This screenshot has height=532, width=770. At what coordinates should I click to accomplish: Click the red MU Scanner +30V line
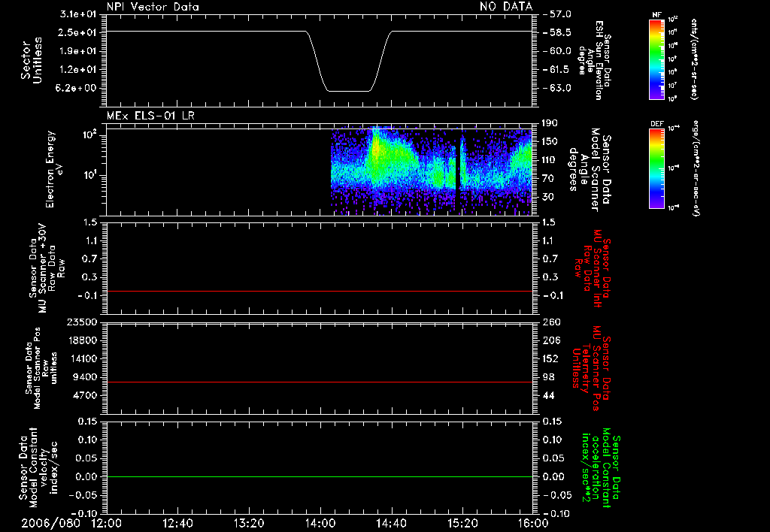coord(320,291)
